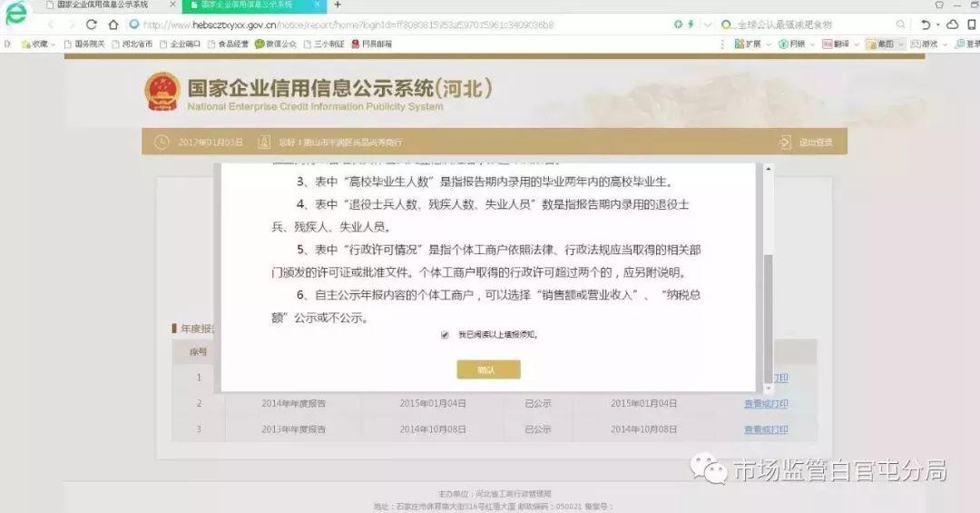Select the active green browser tab
Viewport: 980px width, 513px height.
click(x=254, y=5)
